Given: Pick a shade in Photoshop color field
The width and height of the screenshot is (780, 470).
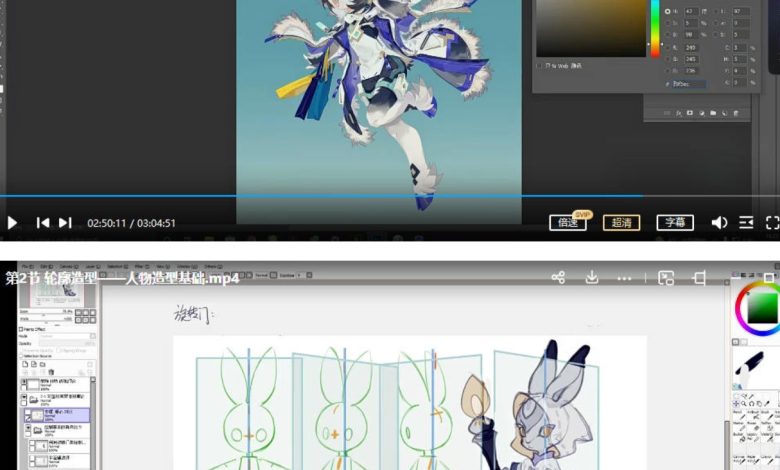Looking at the screenshot, I should 590,28.
